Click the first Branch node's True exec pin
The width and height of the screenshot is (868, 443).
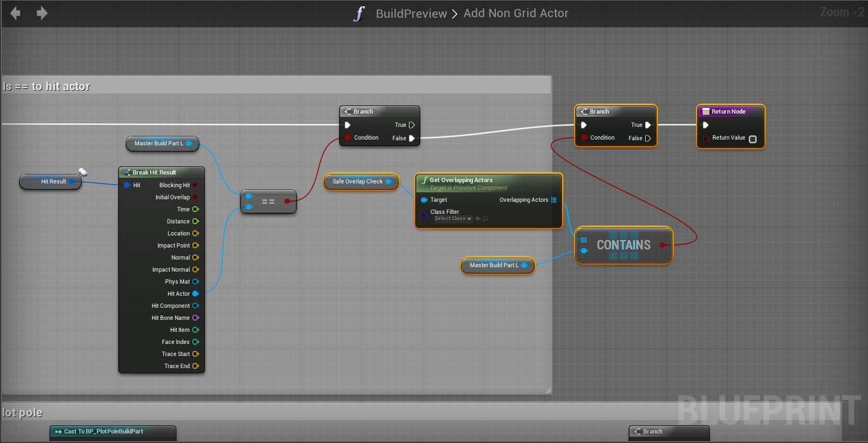point(411,125)
